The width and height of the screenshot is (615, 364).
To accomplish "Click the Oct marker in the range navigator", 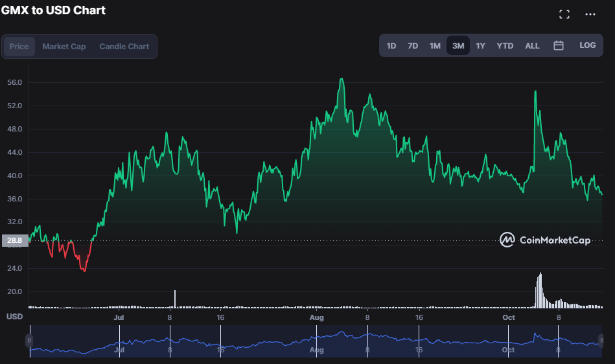I will point(508,350).
